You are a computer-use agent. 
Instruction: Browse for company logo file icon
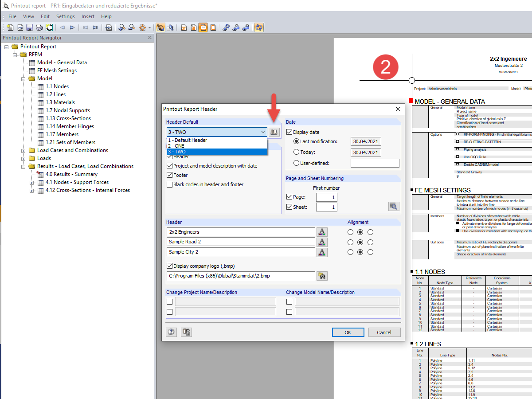(322, 276)
